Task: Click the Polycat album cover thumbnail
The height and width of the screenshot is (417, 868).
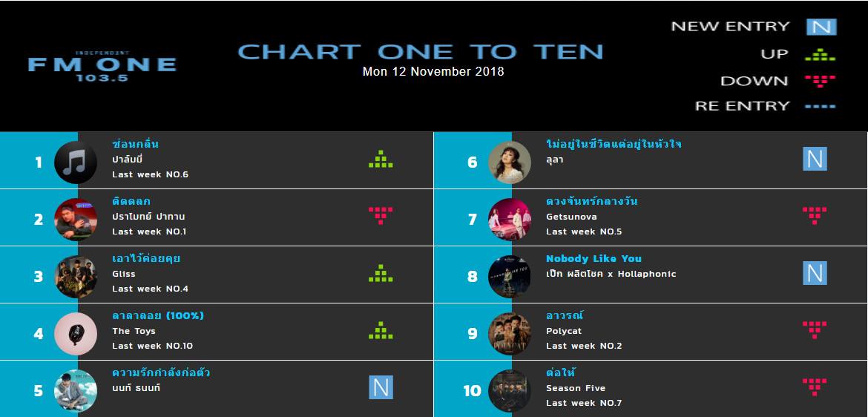Action: tap(509, 334)
